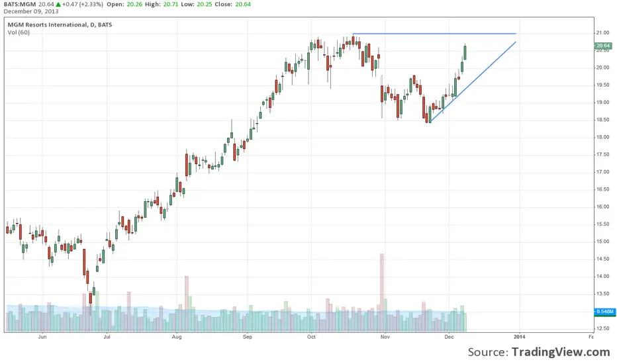Image resolution: width=617 pixels, height=364 pixels.
Task: Click the 17.00 price axis label
Action: (x=602, y=171)
